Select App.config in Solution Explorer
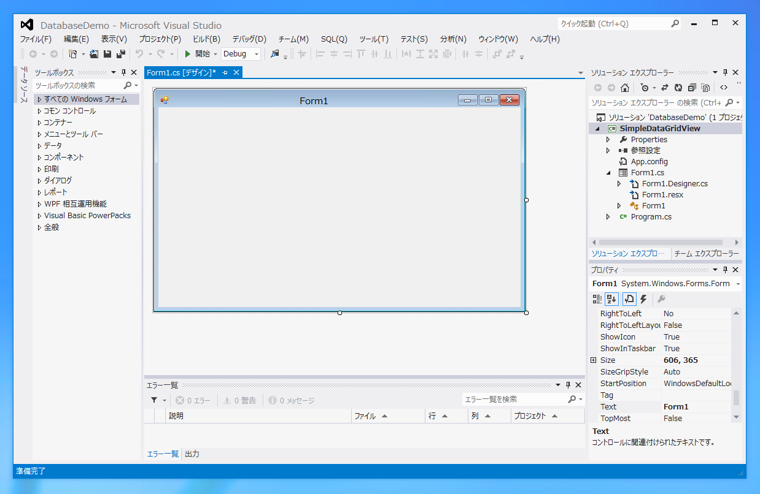Viewport: 760px width, 494px height. click(x=649, y=161)
